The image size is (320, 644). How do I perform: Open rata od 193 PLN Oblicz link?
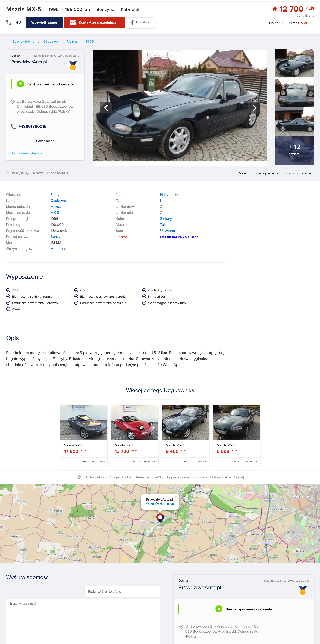(x=179, y=237)
